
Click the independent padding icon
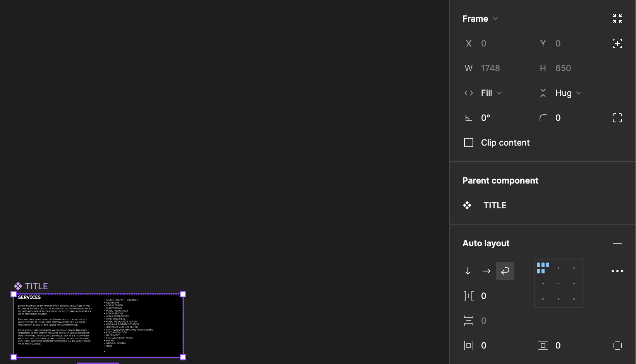point(617,345)
